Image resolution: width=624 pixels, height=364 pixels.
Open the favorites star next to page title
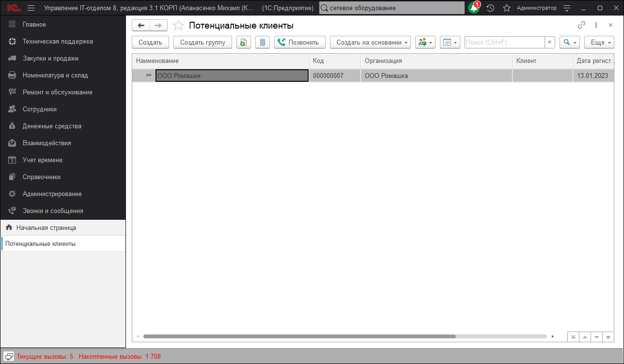pyautogui.click(x=179, y=24)
